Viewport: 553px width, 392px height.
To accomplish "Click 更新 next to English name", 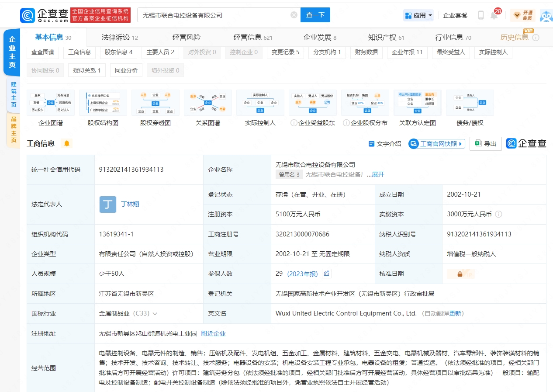I will (x=455, y=314).
